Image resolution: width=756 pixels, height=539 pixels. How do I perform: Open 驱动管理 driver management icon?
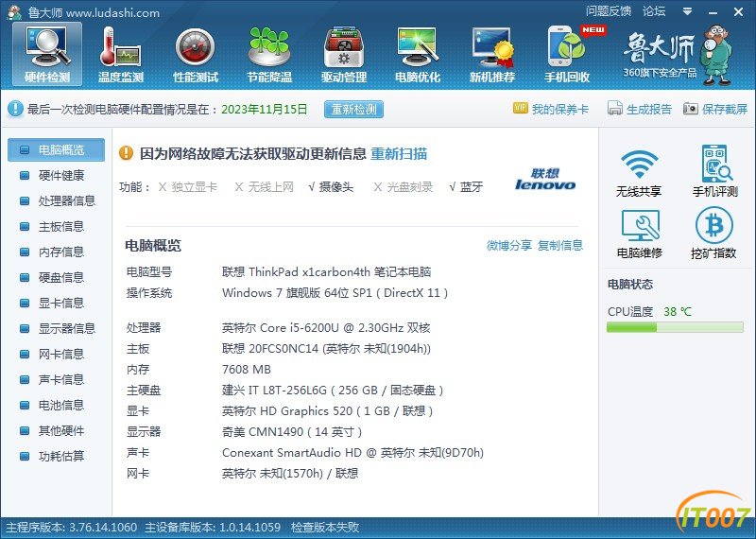[x=344, y=54]
